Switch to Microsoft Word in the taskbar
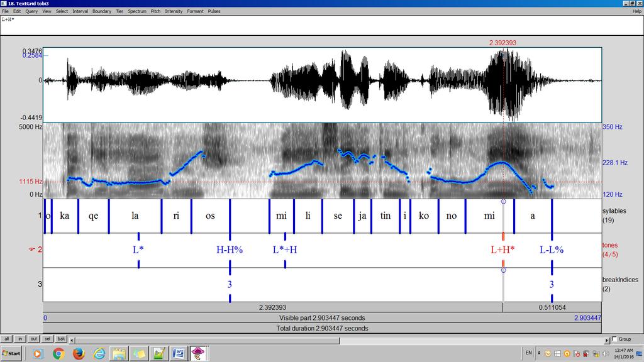This screenshot has height=362, width=644. click(x=179, y=353)
